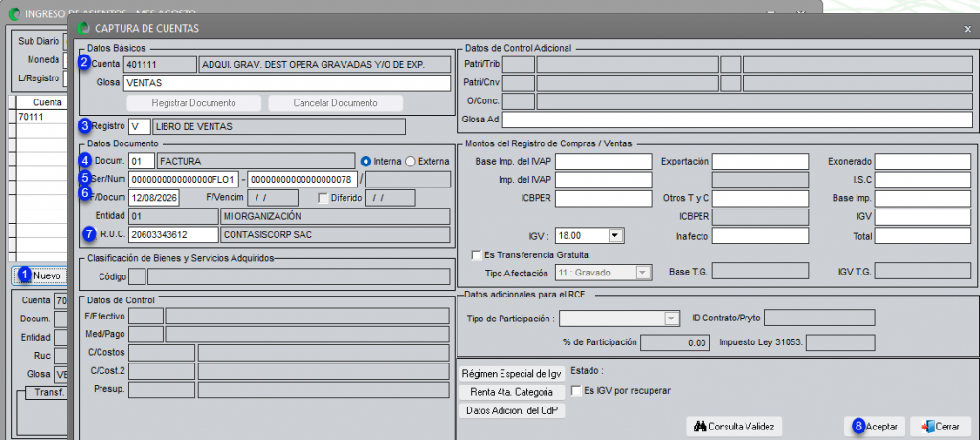Image resolution: width=980 pixels, height=440 pixels.
Task: Click the Total amount field
Action: click(924, 235)
